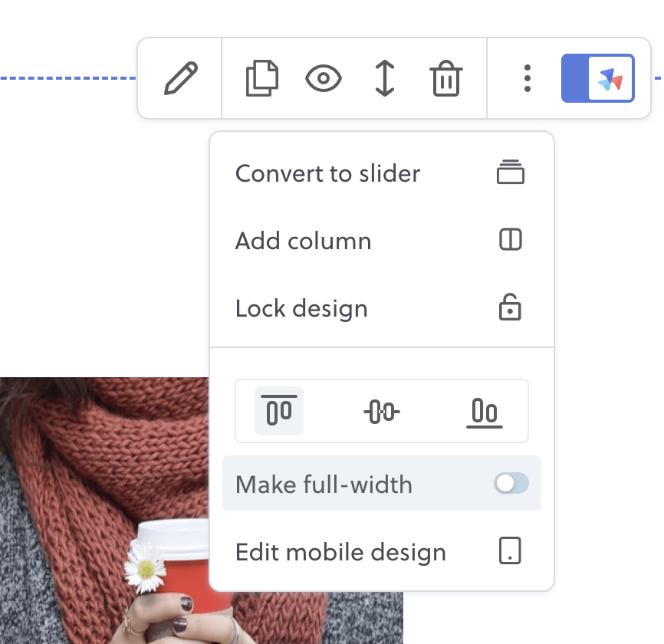Select the scarf and coffee cup image
664x644 pixels.
click(100, 506)
